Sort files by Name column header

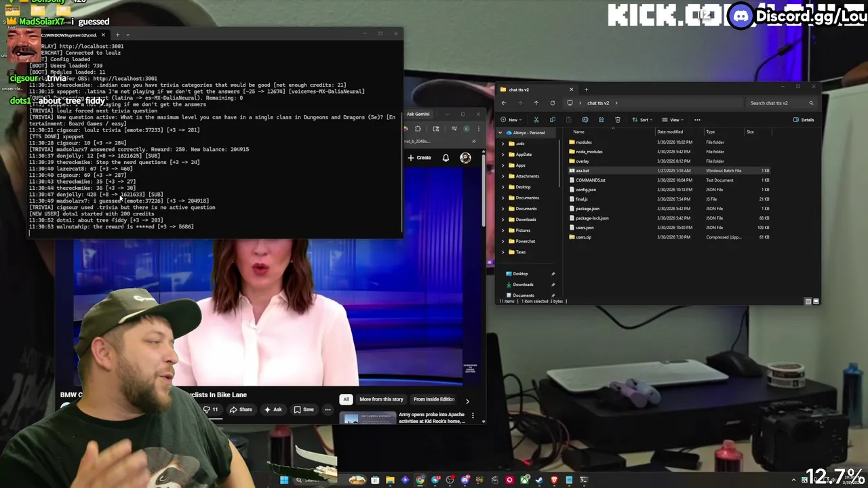(x=578, y=132)
